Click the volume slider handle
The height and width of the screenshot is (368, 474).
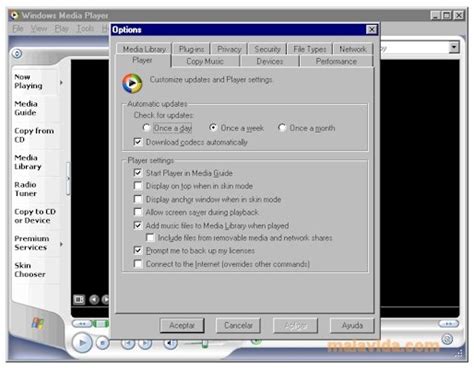(x=205, y=343)
